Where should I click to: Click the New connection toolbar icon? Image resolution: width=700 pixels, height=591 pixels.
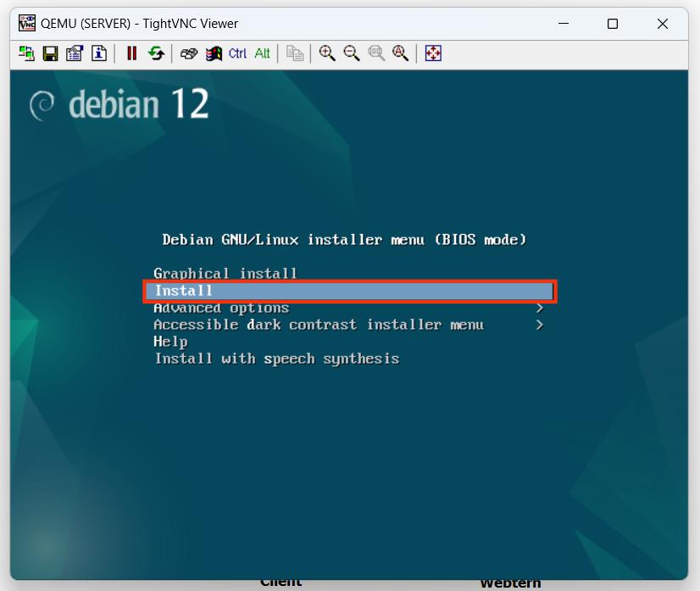click(27, 53)
